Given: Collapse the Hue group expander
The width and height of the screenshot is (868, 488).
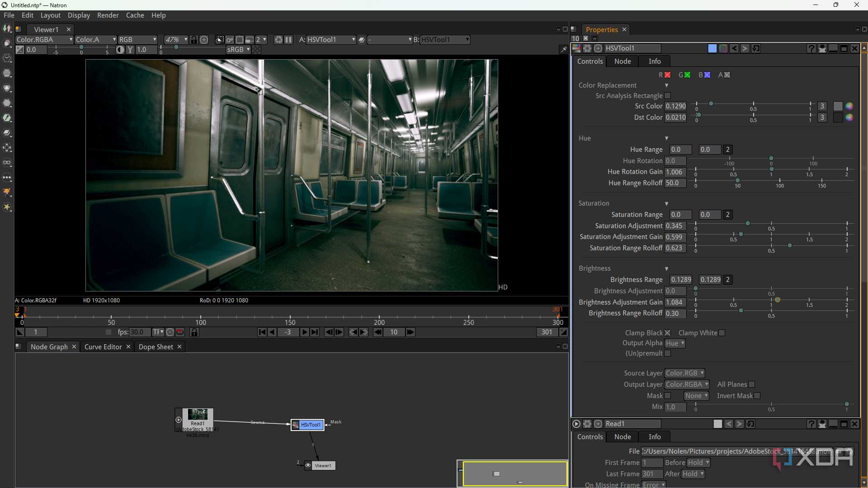Looking at the screenshot, I should click(x=666, y=138).
